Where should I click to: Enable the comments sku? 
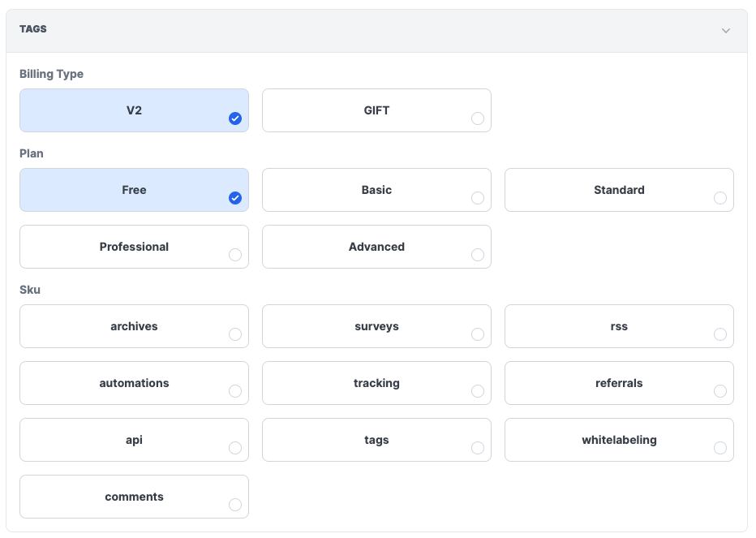(x=134, y=497)
